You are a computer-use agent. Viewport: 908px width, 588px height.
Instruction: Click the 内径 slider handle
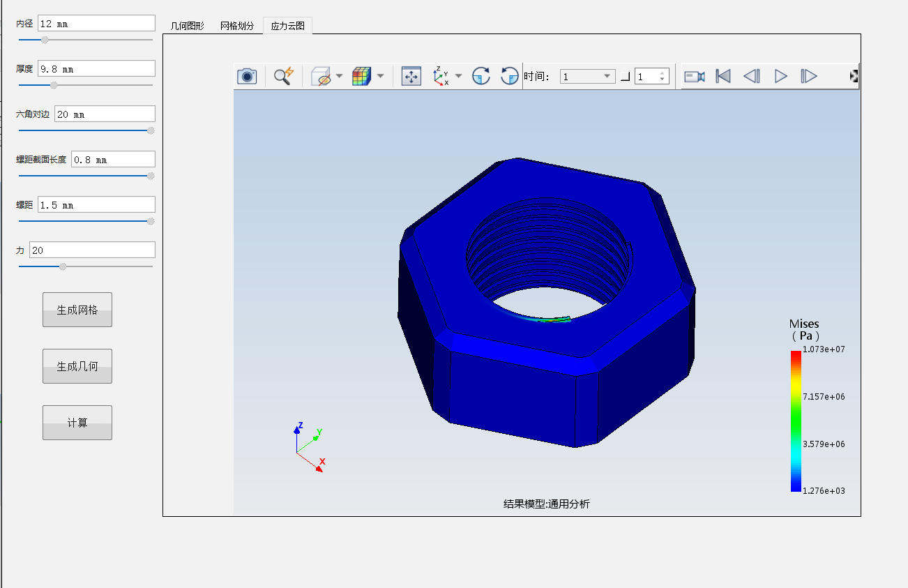pyautogui.click(x=45, y=40)
